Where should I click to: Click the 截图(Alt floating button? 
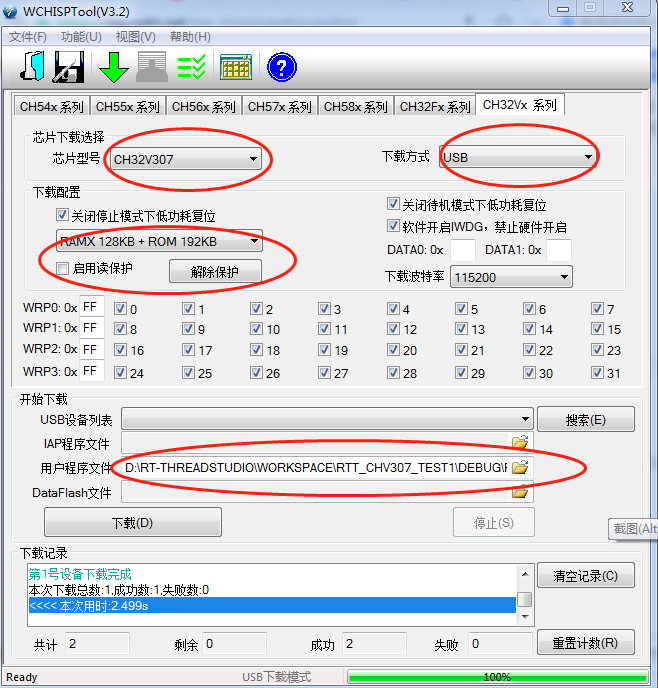633,529
